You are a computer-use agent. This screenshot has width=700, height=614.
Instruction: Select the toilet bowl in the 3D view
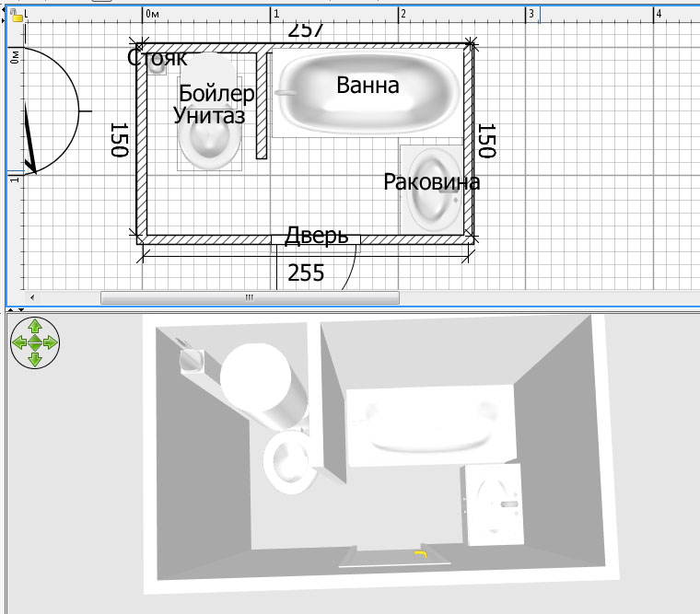click(x=290, y=462)
